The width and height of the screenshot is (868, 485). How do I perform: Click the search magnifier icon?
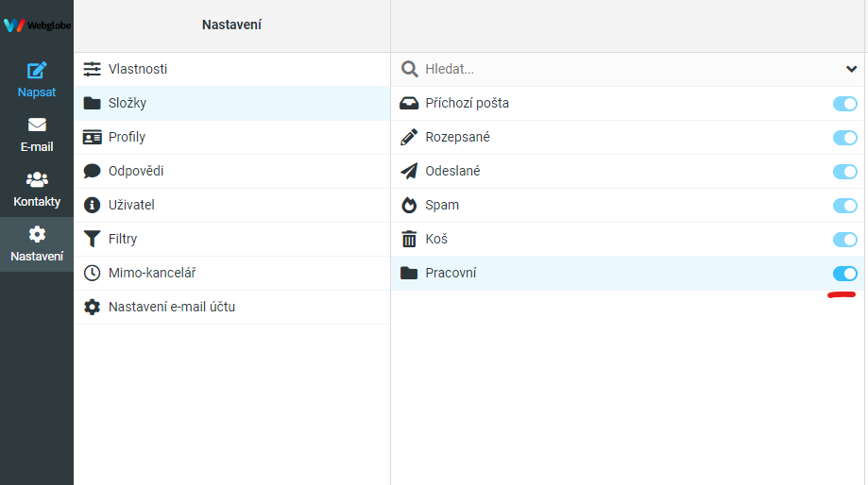pyautogui.click(x=409, y=69)
